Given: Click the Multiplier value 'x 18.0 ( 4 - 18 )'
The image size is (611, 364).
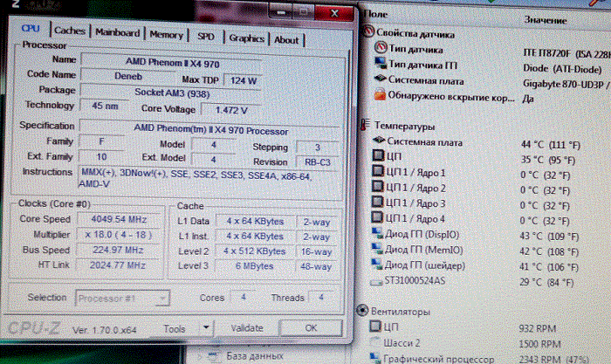Looking at the screenshot, I should tap(118, 235).
